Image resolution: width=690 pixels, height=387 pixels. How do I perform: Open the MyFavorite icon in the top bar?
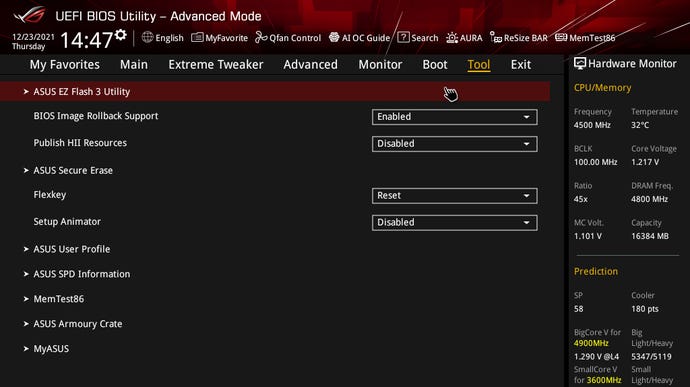(x=197, y=37)
